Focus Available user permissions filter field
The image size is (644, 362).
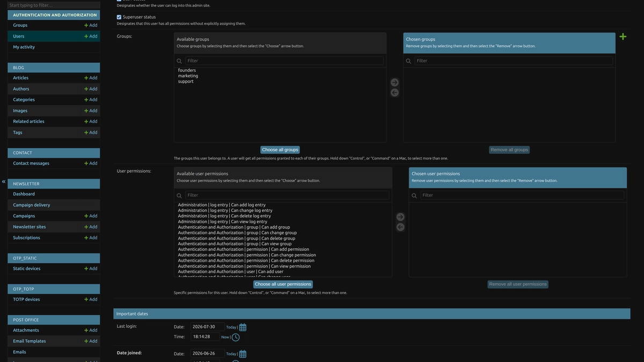[288, 195]
